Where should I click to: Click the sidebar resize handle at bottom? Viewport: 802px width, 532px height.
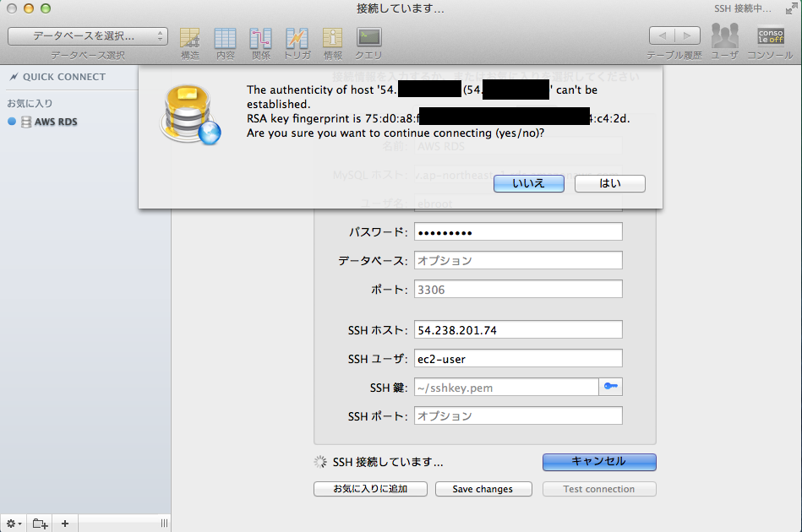pyautogui.click(x=164, y=524)
